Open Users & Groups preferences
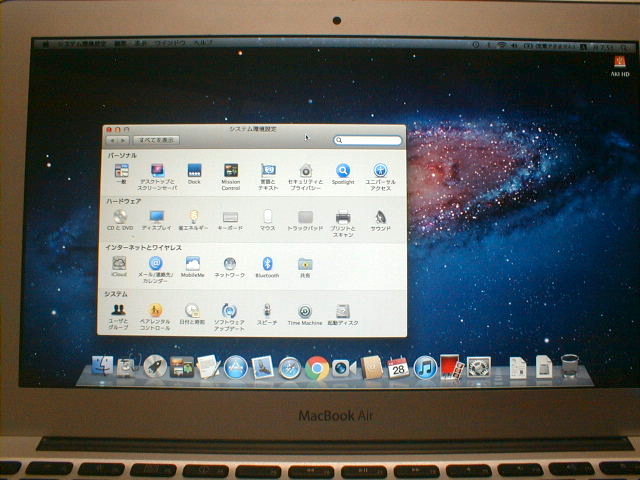The height and width of the screenshot is (480, 640). click(118, 316)
